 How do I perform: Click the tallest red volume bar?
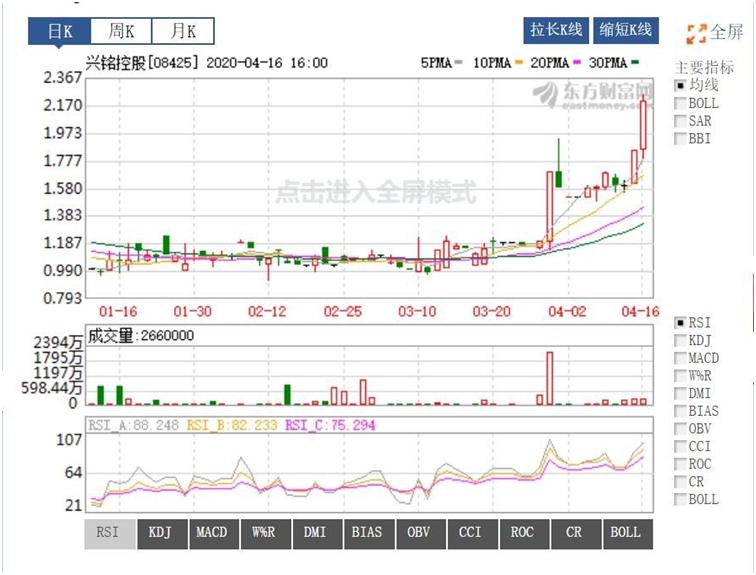pyautogui.click(x=550, y=378)
